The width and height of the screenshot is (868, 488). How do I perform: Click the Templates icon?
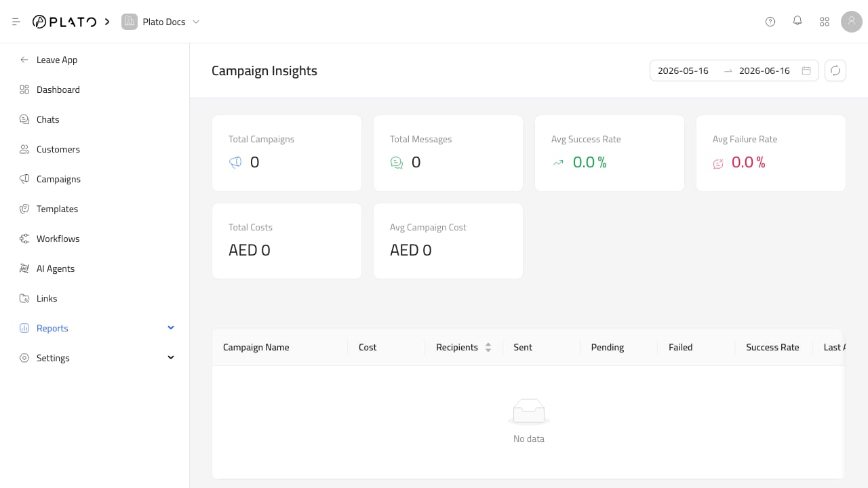(x=24, y=209)
